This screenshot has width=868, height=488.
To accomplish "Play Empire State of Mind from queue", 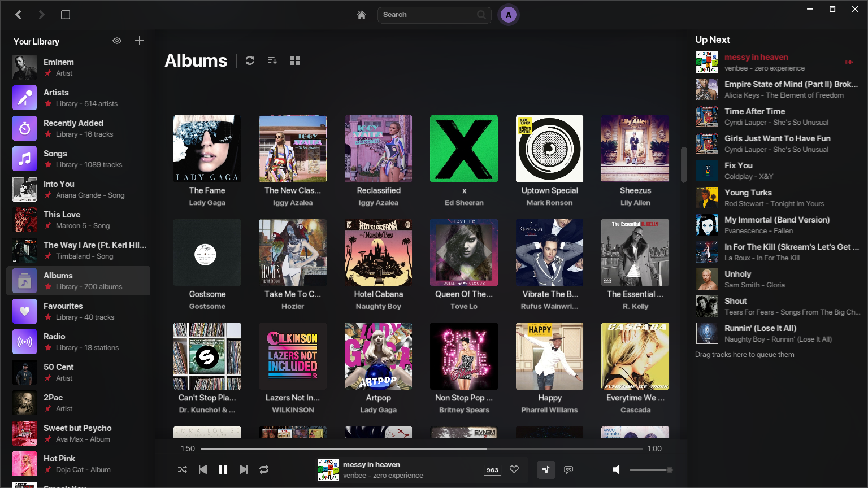I will [778, 89].
